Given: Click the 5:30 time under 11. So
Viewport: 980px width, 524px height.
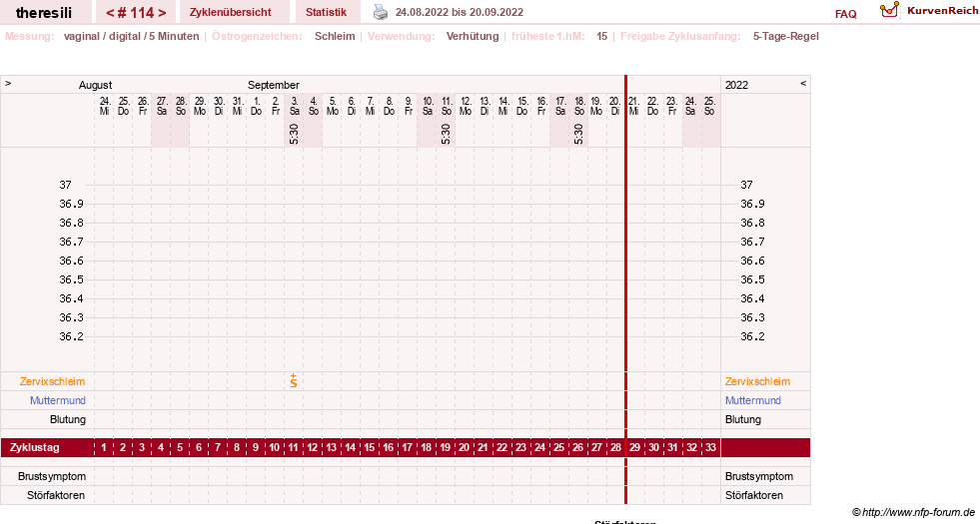Looking at the screenshot, I should click(x=446, y=134).
